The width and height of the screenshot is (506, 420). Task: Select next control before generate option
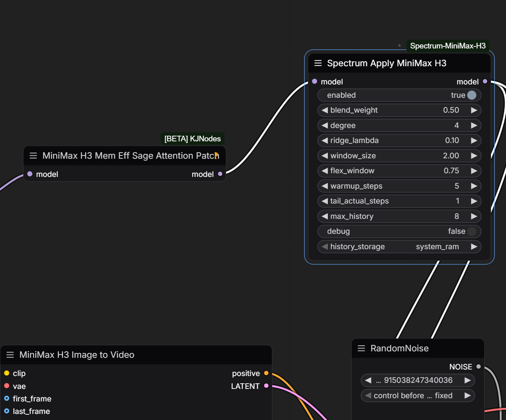pyautogui.click(x=468, y=395)
